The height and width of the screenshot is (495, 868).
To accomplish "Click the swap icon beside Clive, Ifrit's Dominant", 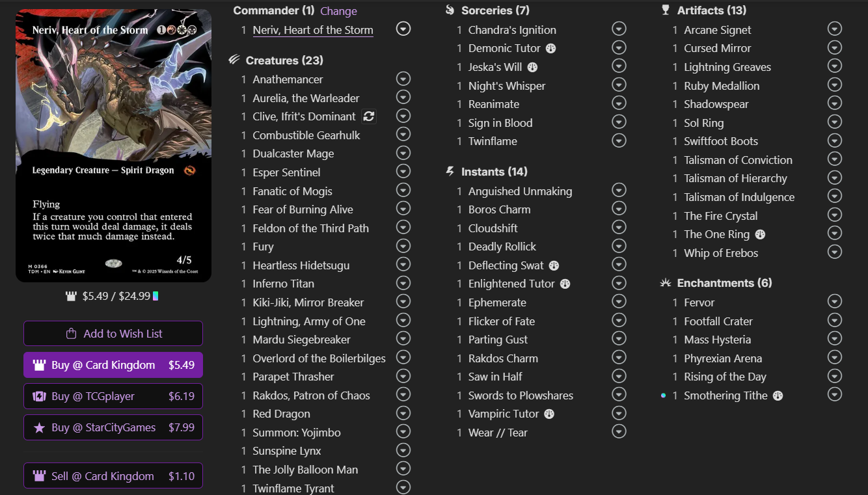I will pos(369,116).
